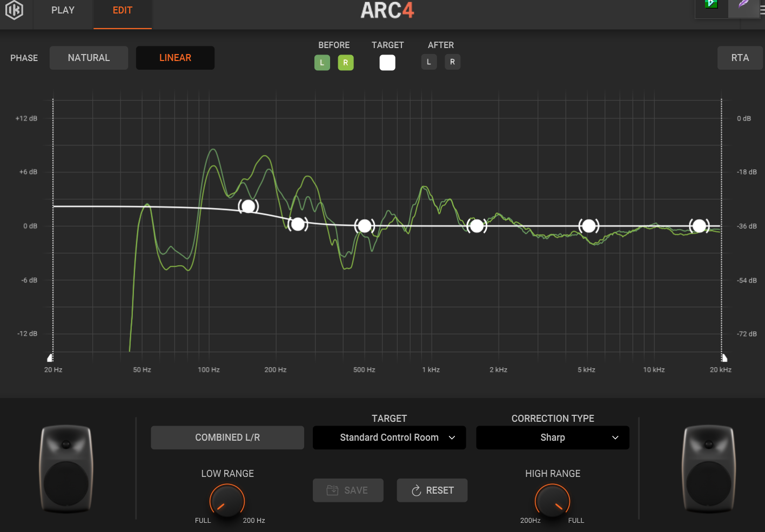Click the -12 dB axis label
This screenshot has height=532, width=765.
click(28, 334)
